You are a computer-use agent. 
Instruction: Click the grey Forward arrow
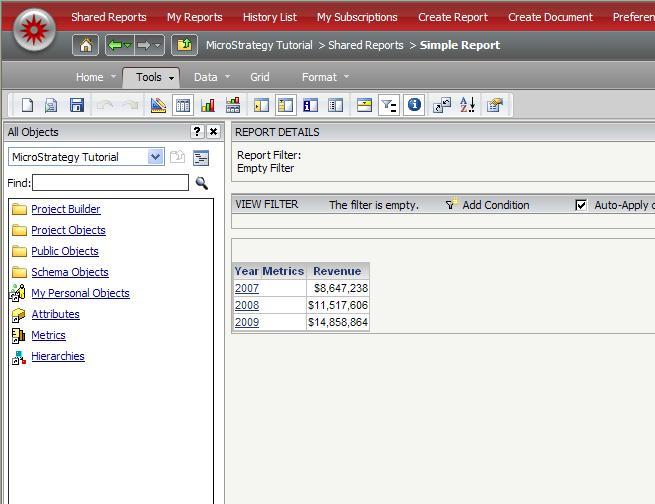(x=144, y=45)
